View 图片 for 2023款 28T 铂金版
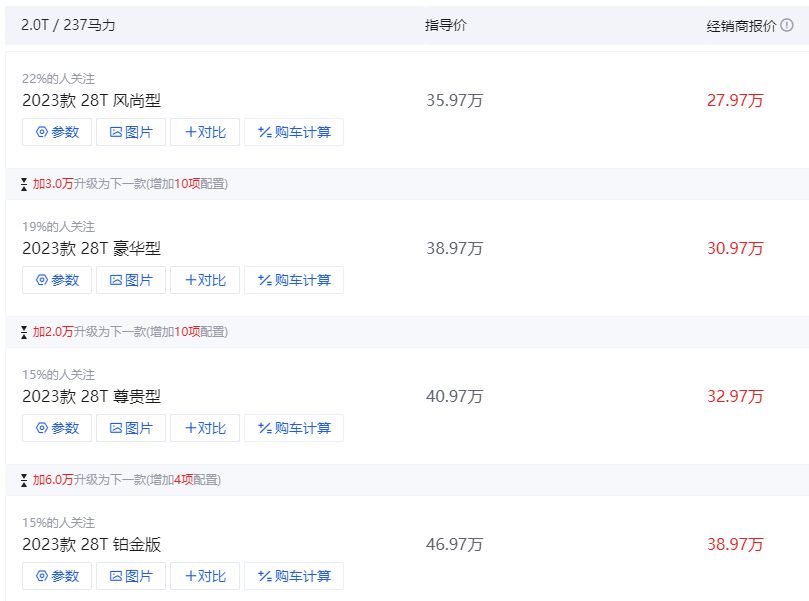Viewport: 809px width, 601px height. pos(131,576)
